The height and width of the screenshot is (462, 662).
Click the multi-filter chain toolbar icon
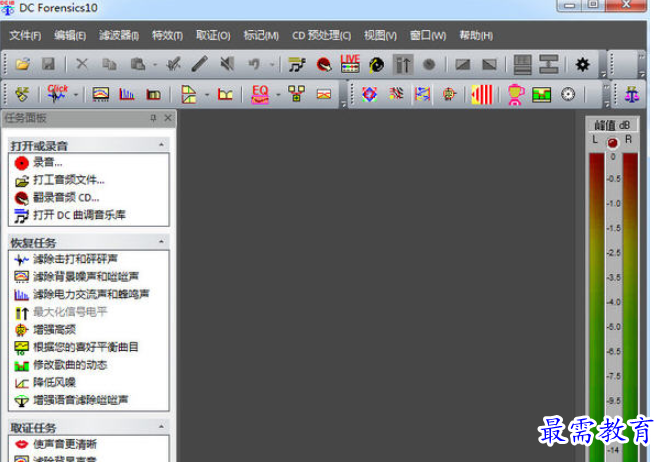pyautogui.click(x=296, y=94)
